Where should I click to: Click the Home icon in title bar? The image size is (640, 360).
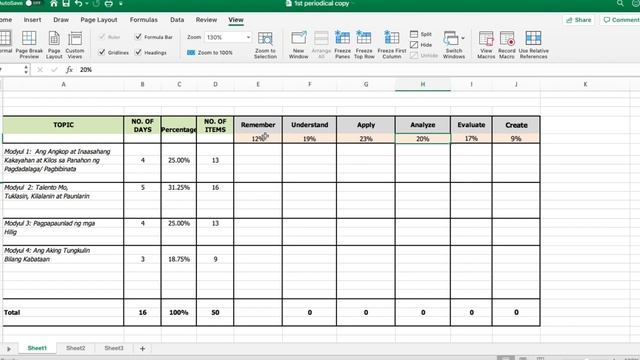point(53,4)
